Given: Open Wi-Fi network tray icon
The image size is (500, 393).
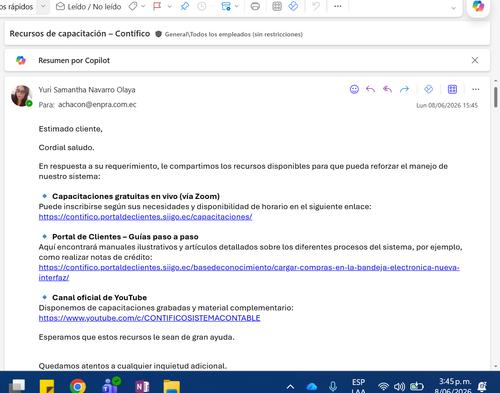Looking at the screenshot, I should (383, 387).
